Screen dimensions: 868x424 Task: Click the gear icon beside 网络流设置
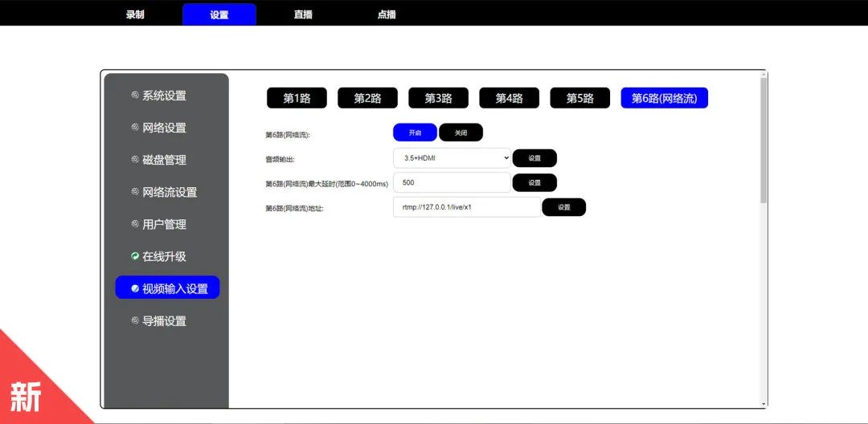[134, 191]
